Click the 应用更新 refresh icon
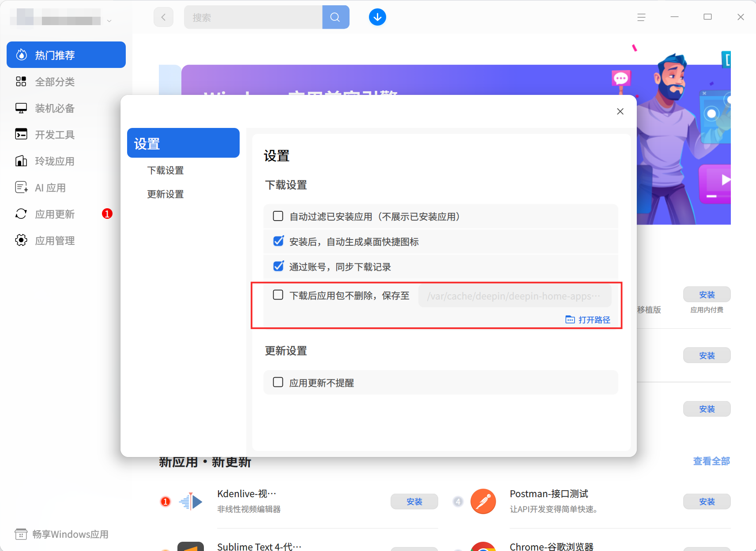 (x=21, y=214)
